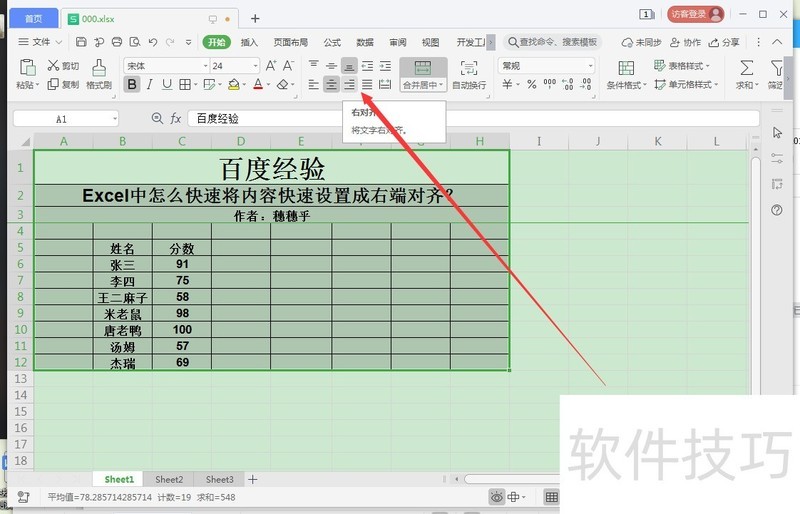
Task: Open the 插入 ribbon tab
Action: point(249,42)
